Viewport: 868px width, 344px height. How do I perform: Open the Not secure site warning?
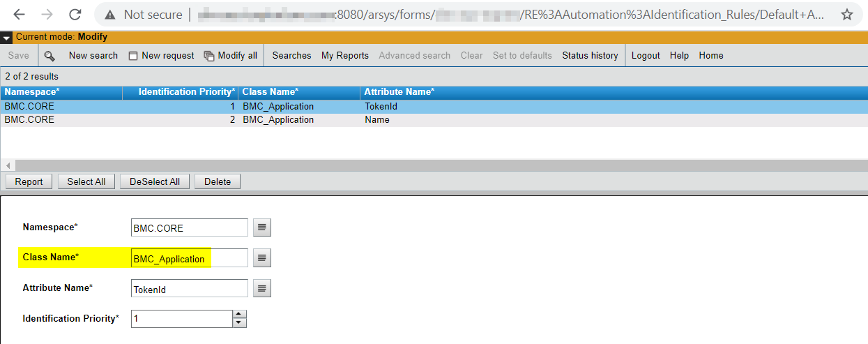(x=143, y=15)
